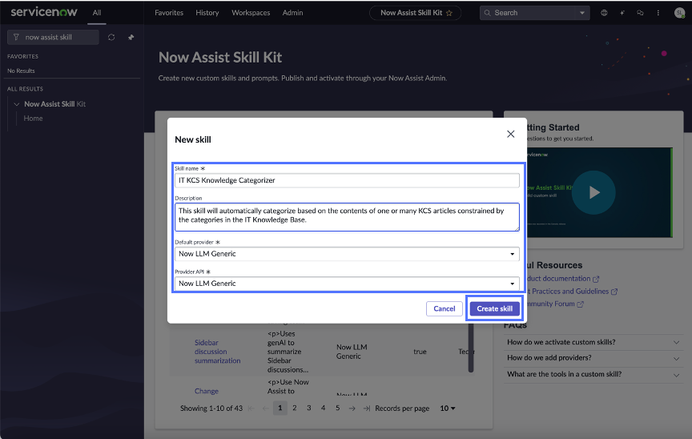Click the Skill name input field
The image size is (692, 439).
coord(347,180)
